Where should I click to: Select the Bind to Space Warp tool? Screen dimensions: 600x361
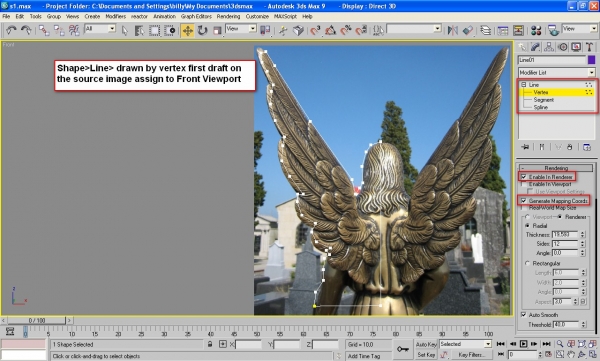[x=74, y=30]
